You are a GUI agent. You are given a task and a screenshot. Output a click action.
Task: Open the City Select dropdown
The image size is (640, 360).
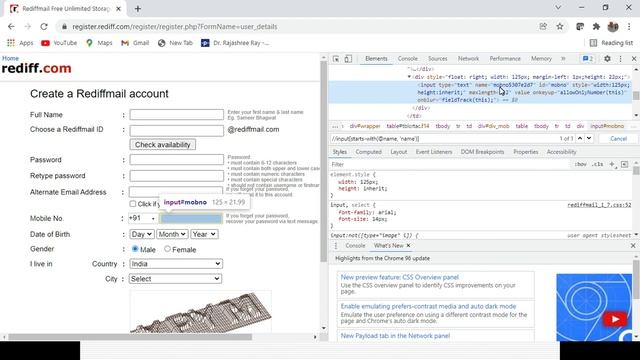[176, 279]
